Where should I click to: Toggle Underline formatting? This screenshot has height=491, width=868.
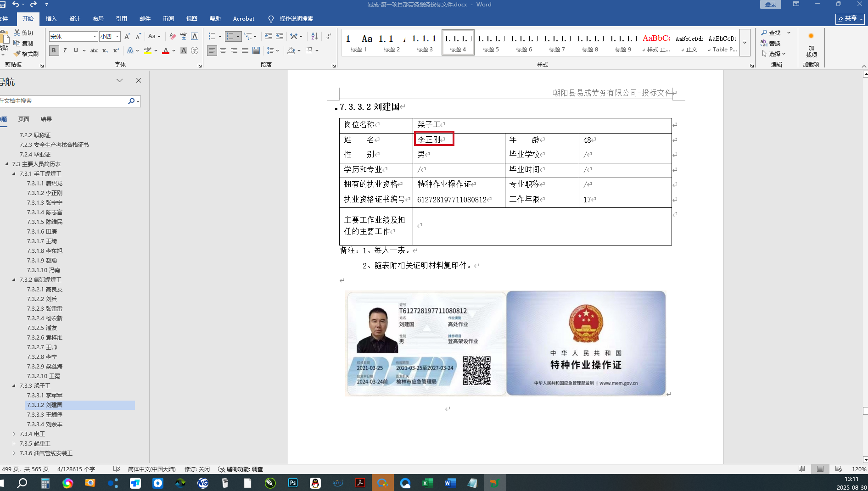[x=76, y=50]
